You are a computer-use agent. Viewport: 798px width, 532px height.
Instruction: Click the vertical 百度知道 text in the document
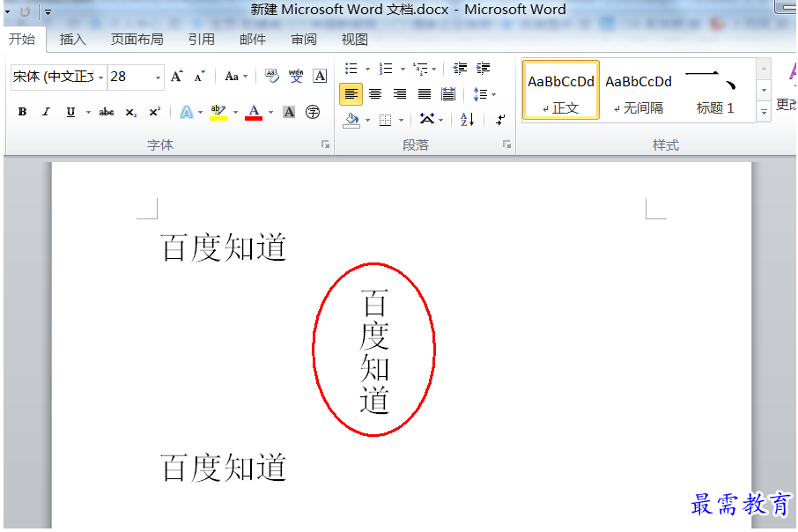374,351
